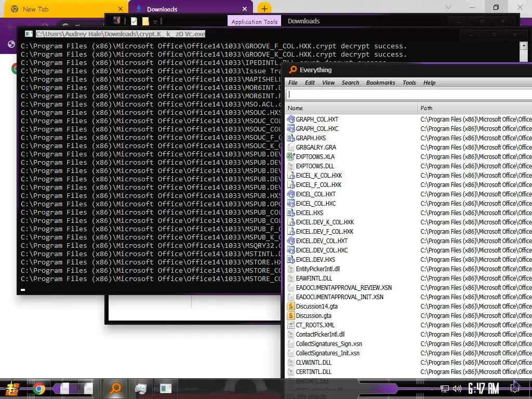Open Chrome tab search chevron
The height and width of the screenshot is (399, 532).
pyautogui.click(x=448, y=7)
